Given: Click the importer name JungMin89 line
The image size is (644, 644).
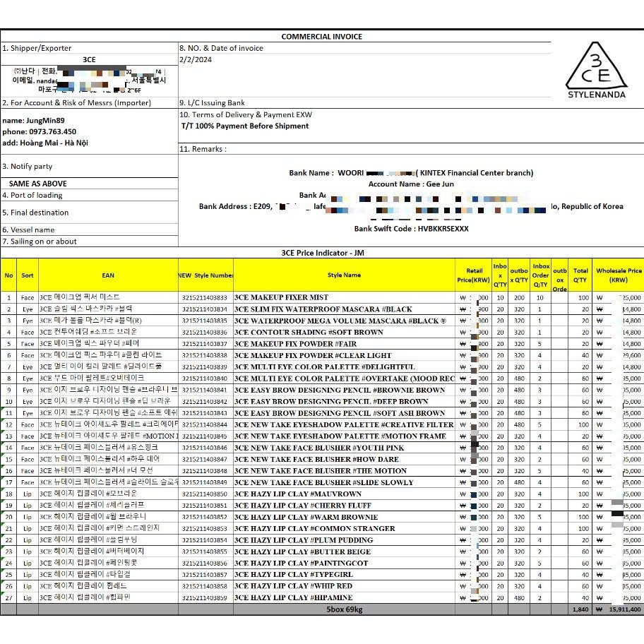Looking at the screenshot, I should 33,120.
